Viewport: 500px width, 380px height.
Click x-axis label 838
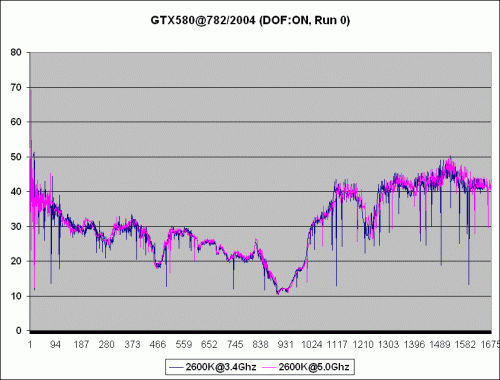click(261, 344)
